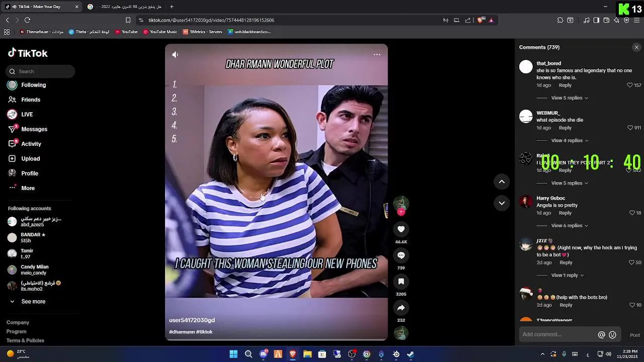Expand View 4 replies under WEBMUR_
644x362 pixels.
click(570, 141)
